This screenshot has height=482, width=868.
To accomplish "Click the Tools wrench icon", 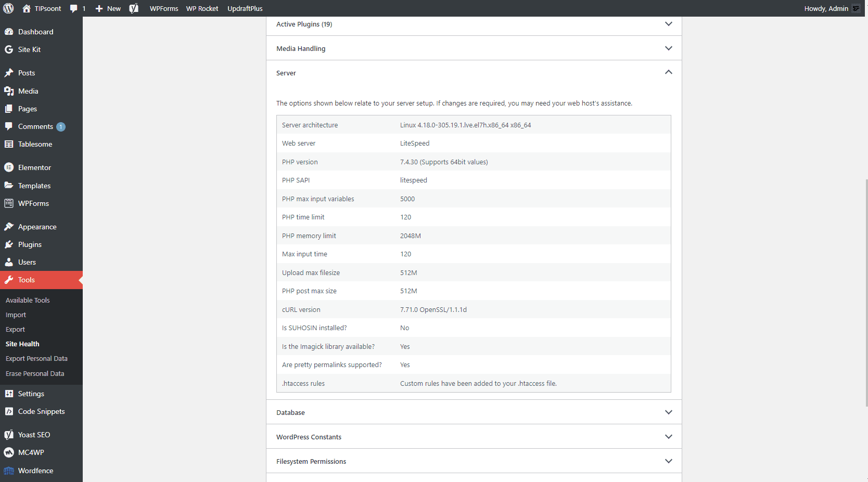I will 9,280.
